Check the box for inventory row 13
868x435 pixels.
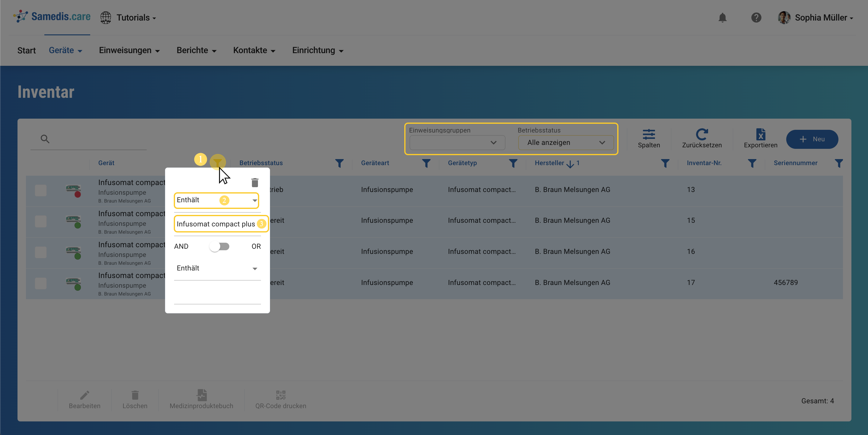(x=41, y=190)
